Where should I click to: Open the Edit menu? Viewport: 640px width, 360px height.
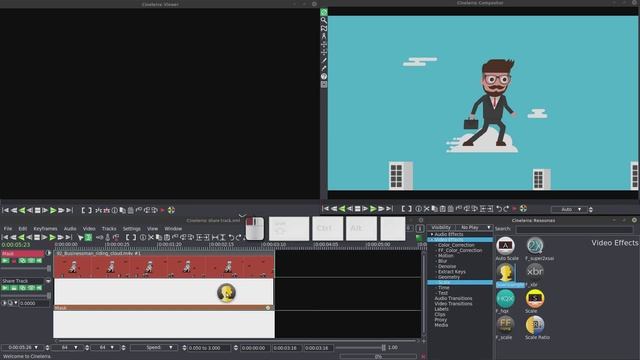click(23, 229)
